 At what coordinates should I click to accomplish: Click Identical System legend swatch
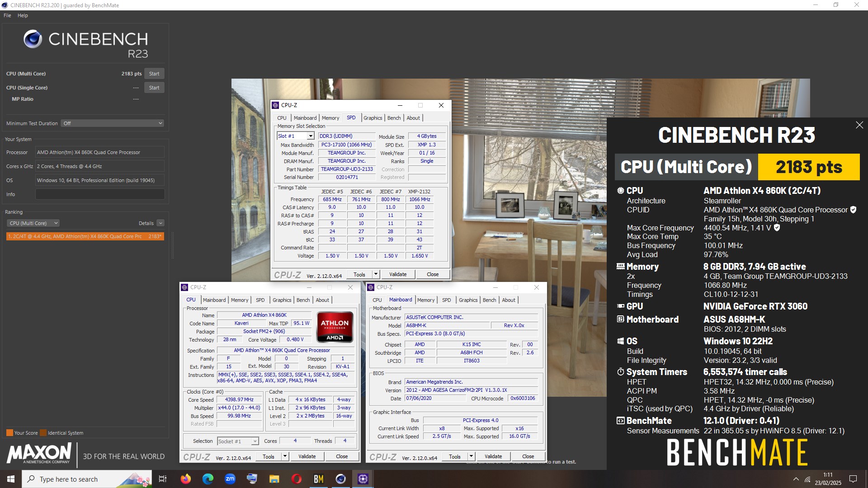coord(43,433)
